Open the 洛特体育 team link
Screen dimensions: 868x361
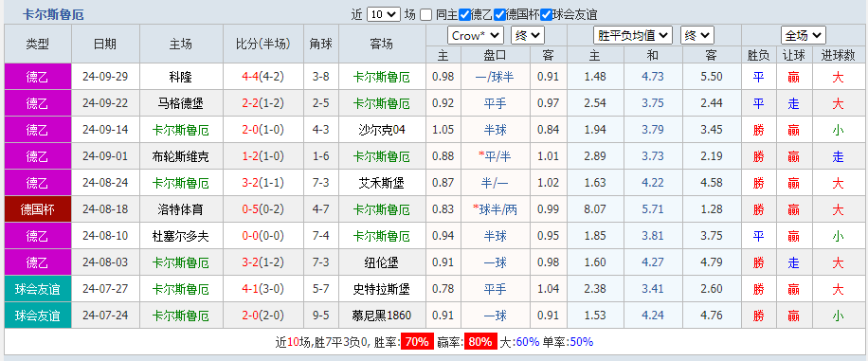click(180, 209)
